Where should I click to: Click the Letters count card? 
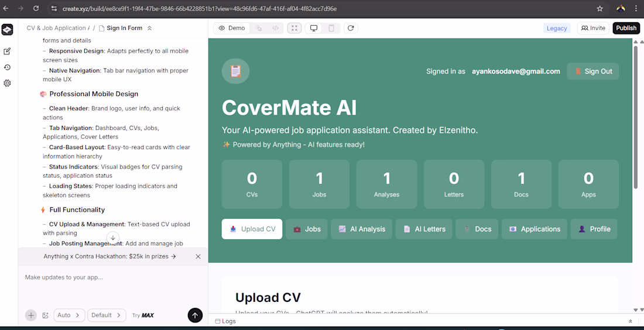[454, 184]
